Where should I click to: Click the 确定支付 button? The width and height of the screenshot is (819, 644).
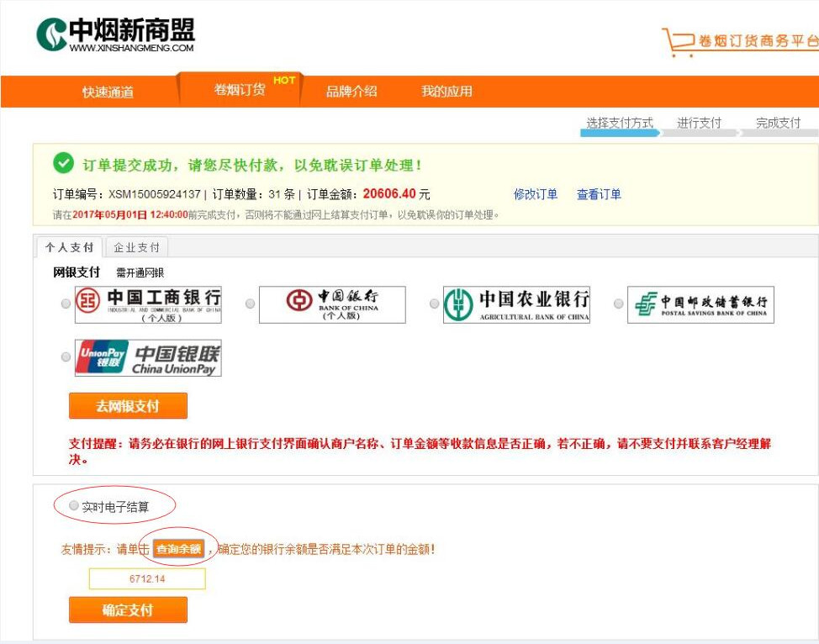pos(128,610)
